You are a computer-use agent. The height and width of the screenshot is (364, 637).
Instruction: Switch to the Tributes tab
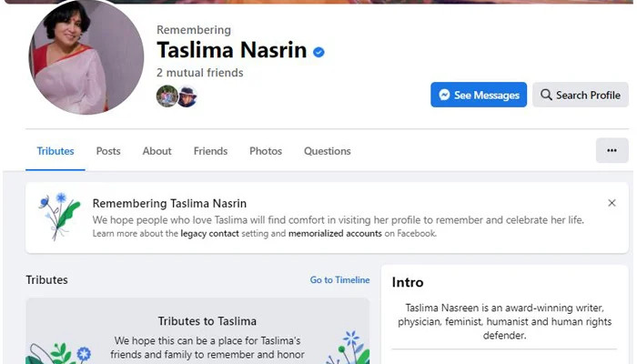[56, 151]
